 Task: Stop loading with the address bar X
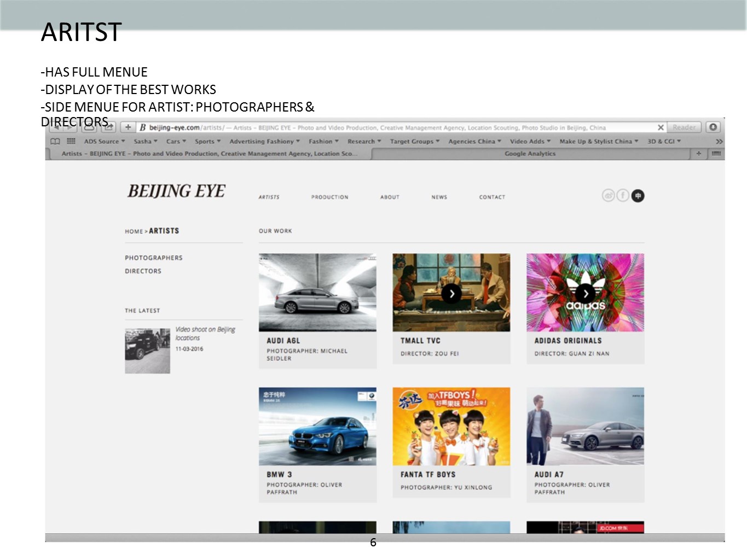(x=661, y=127)
